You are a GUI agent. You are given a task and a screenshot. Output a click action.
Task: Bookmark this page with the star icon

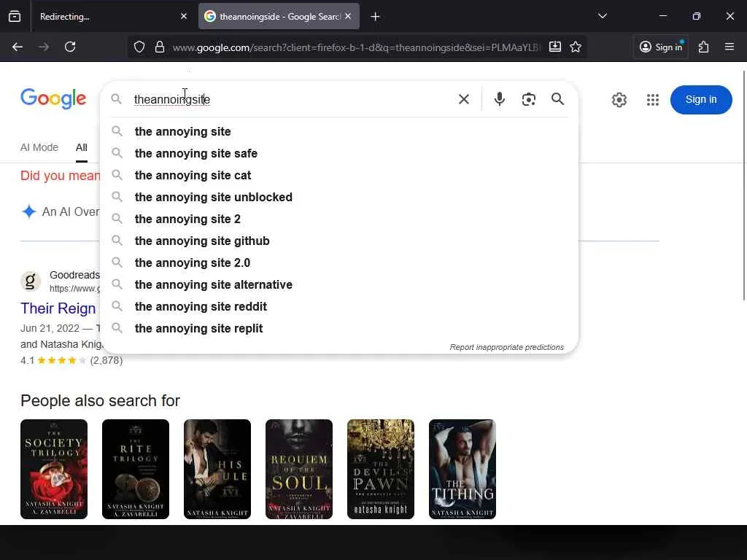click(576, 47)
